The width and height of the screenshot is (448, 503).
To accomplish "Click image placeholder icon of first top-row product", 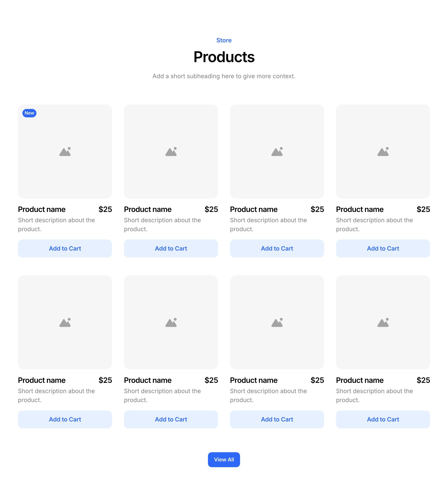I will 65,152.
